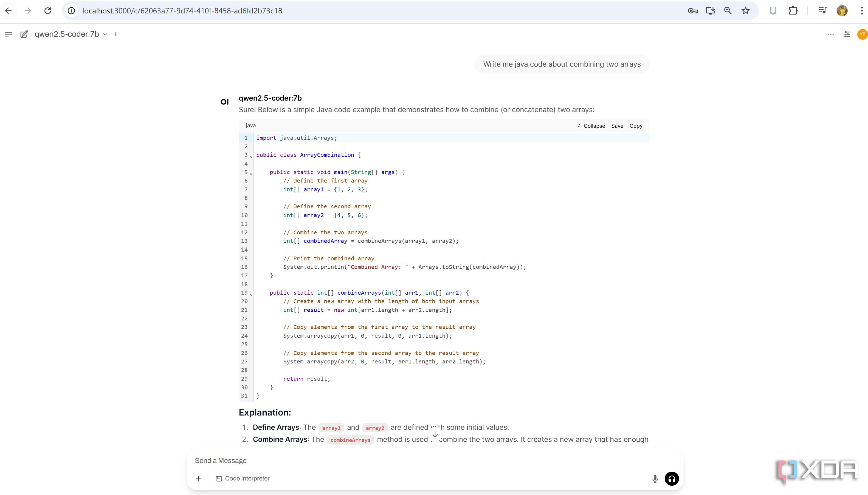Click line 1 import statement in code
868x495 pixels.
(x=296, y=138)
